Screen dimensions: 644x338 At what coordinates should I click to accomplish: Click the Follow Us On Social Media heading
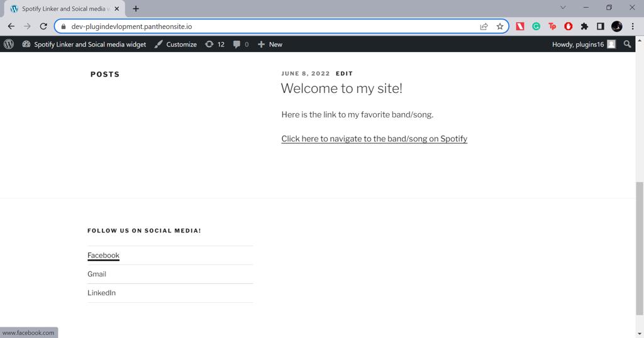coord(144,231)
